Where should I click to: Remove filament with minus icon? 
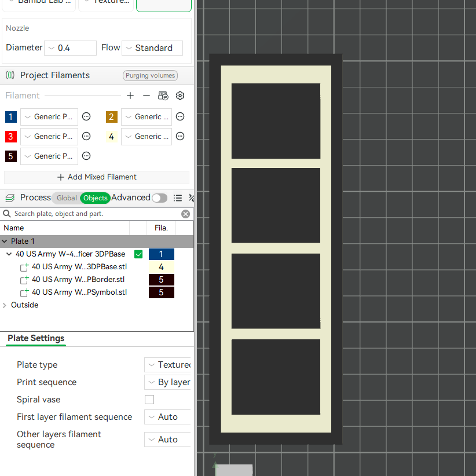coord(147,96)
